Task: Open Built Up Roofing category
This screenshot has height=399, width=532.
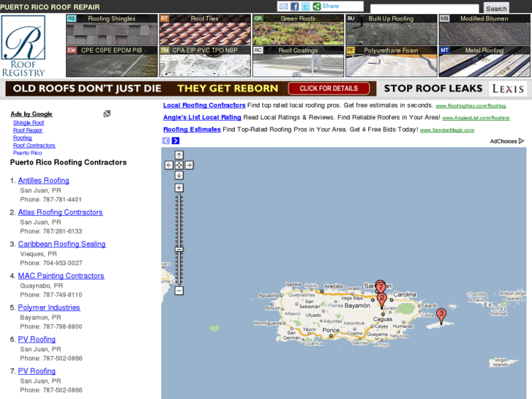Action: click(391, 30)
